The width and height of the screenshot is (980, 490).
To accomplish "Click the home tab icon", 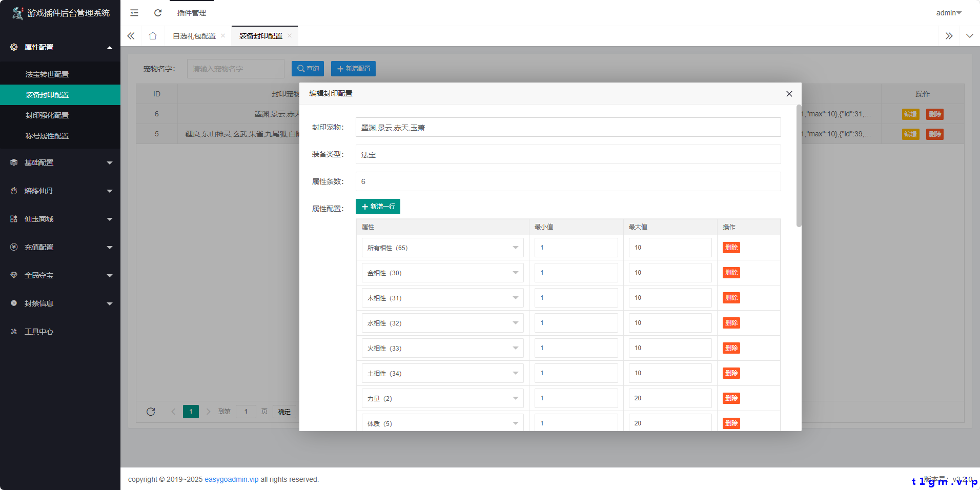I will point(153,36).
